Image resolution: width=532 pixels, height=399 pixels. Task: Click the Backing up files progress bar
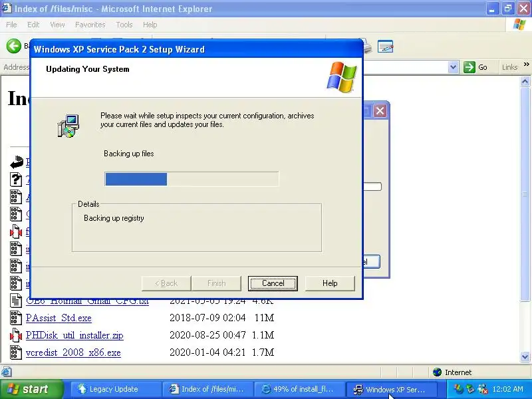[x=192, y=179]
